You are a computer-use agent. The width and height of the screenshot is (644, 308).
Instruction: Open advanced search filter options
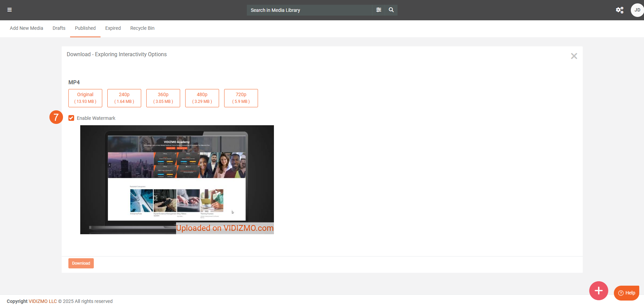pyautogui.click(x=379, y=10)
